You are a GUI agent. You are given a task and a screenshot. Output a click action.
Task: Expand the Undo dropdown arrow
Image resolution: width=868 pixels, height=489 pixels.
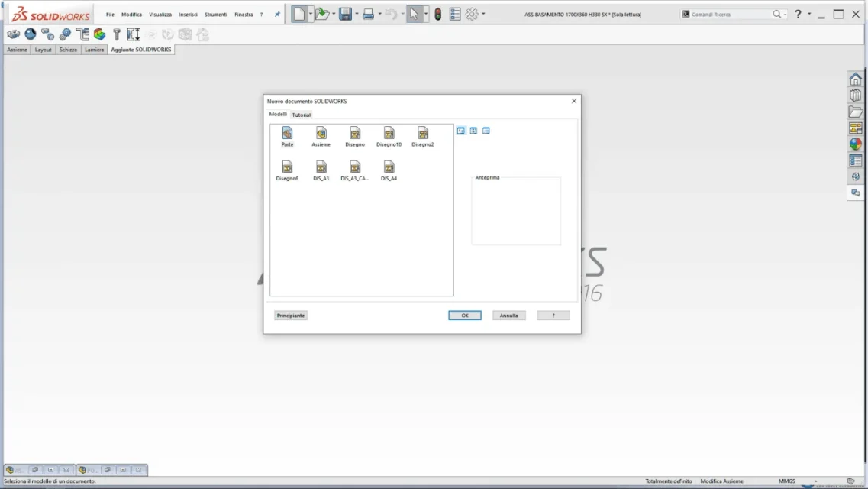tap(402, 15)
